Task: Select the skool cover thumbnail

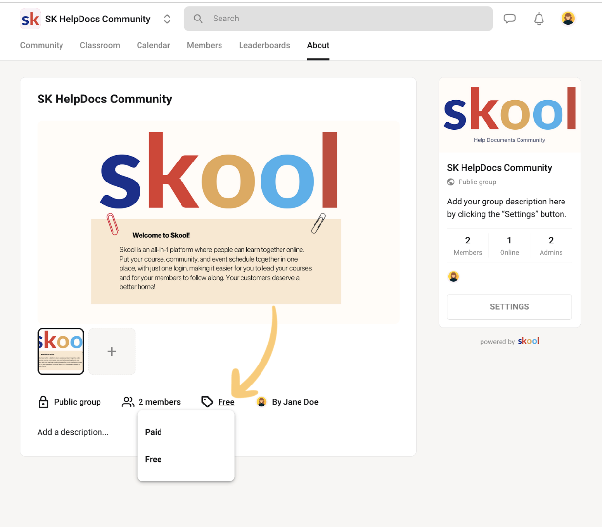Action: (61, 351)
